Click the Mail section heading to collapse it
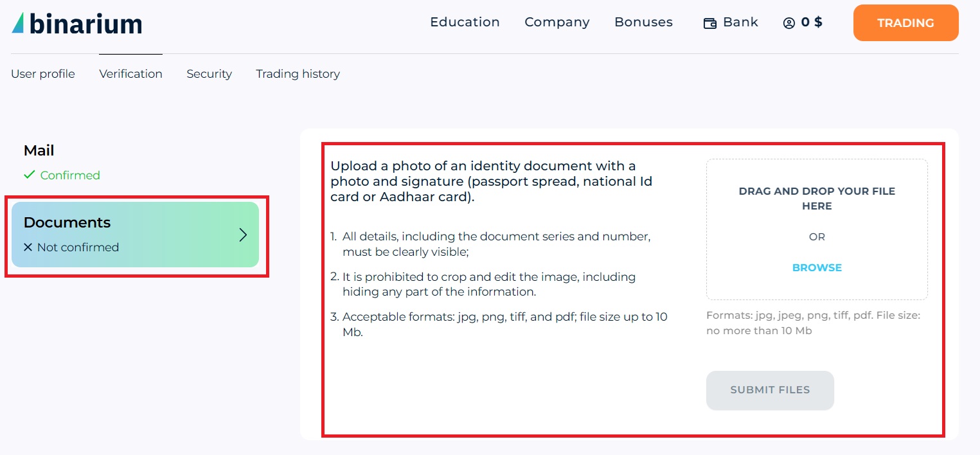 (x=39, y=150)
